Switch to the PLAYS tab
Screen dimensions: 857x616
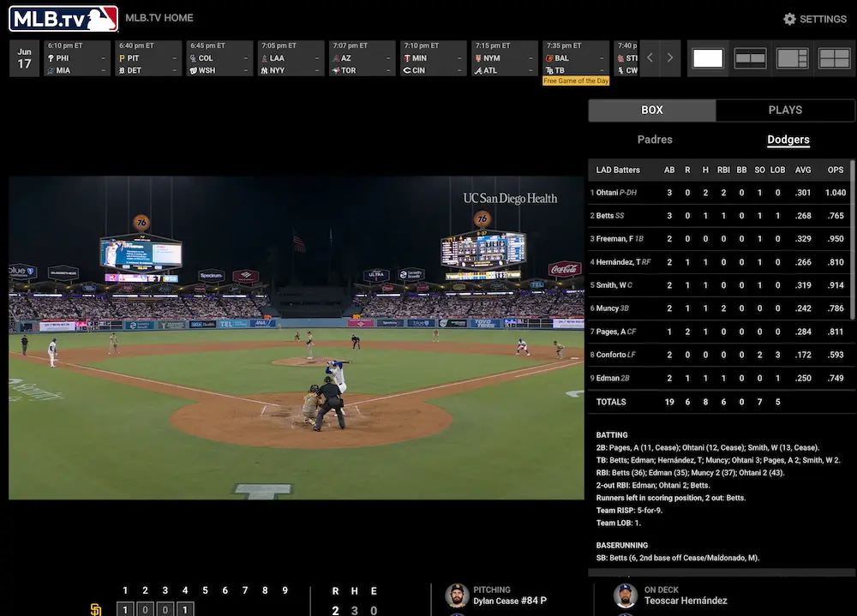point(784,110)
